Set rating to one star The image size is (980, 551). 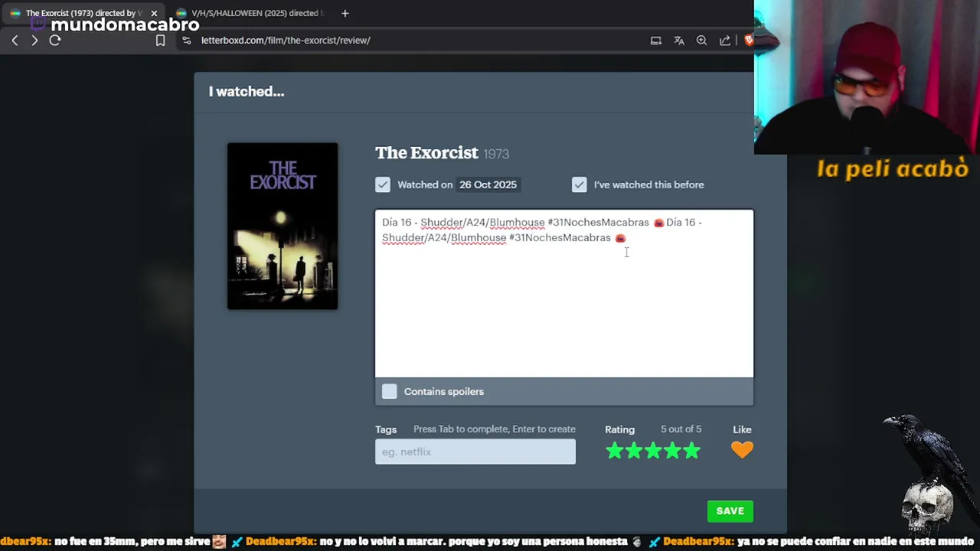click(x=614, y=451)
